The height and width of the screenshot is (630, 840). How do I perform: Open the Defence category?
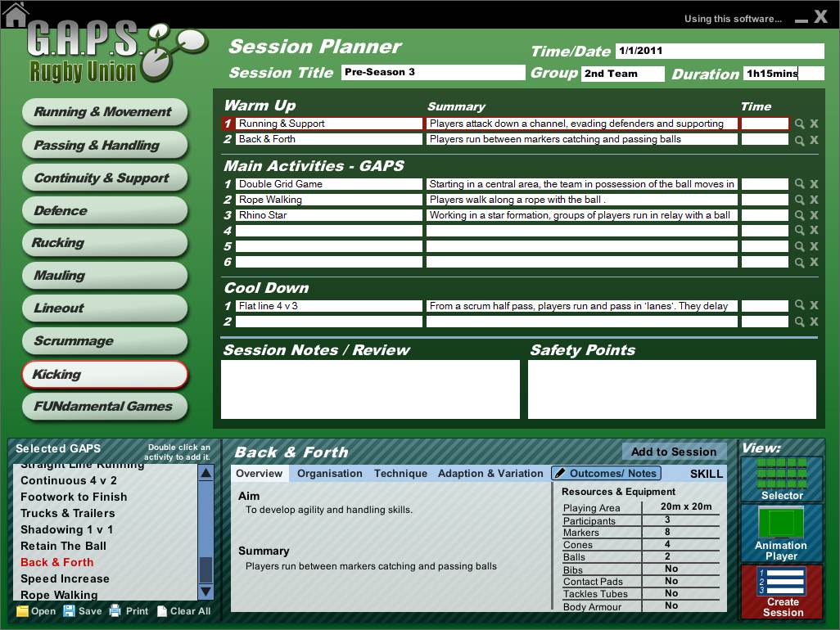[105, 210]
